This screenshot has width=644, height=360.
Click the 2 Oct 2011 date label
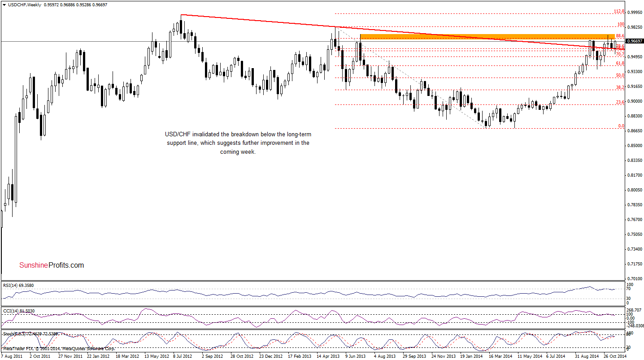coord(40,356)
